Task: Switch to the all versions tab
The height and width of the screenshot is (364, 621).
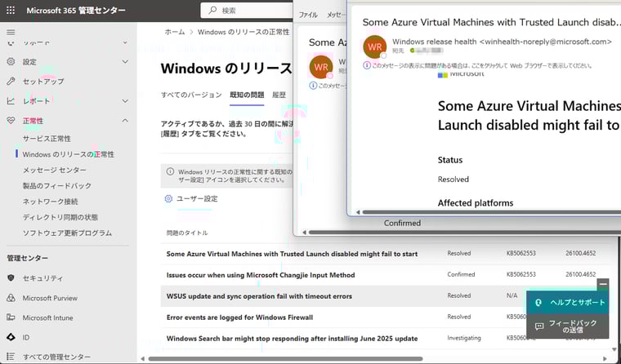Action: [x=191, y=95]
